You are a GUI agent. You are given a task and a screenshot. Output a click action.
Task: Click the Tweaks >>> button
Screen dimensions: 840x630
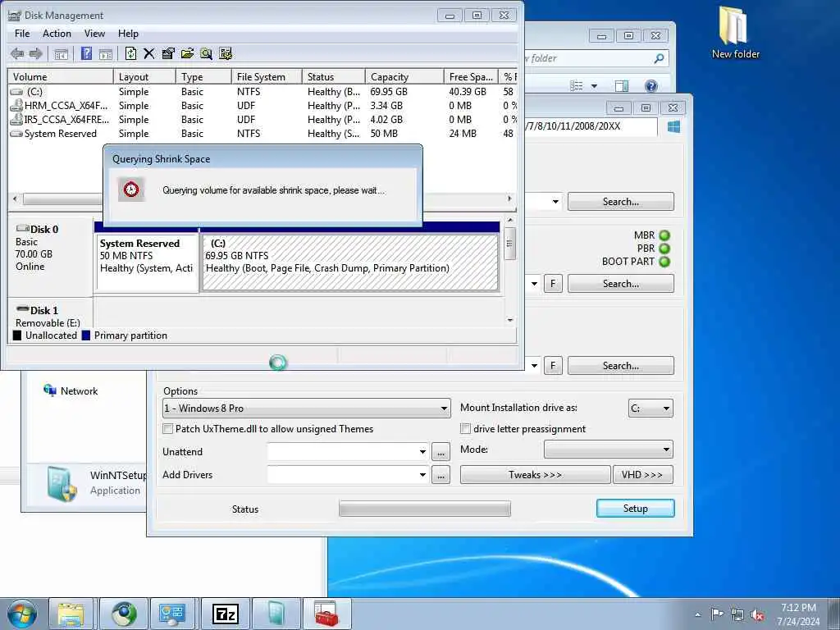(x=535, y=475)
